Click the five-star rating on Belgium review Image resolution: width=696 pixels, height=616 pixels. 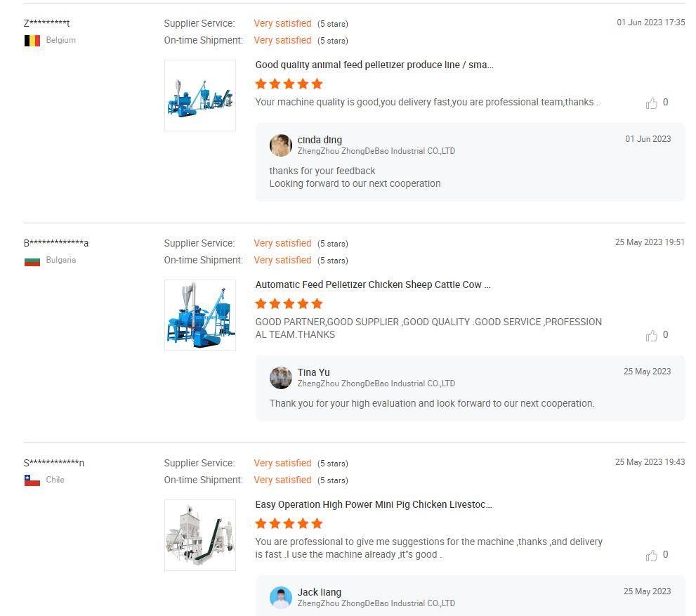tap(289, 84)
